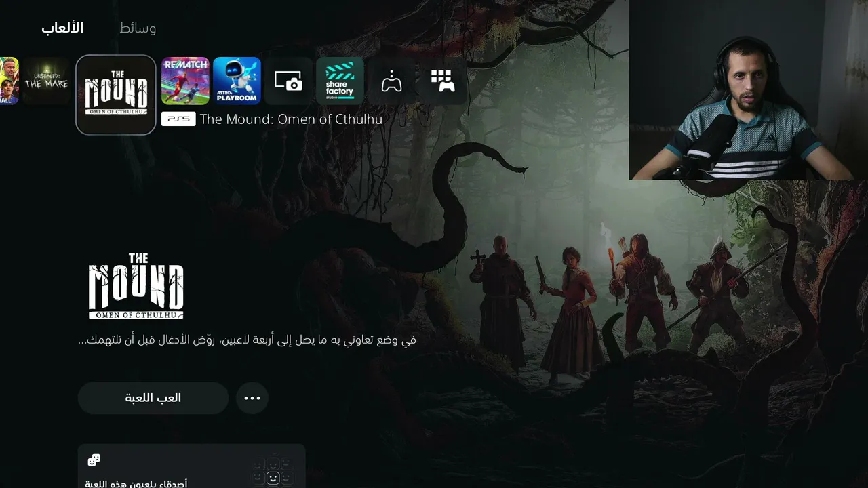Select the Unsolved: The Mare game tile
This screenshot has height=488, width=868.
pyautogui.click(x=47, y=81)
